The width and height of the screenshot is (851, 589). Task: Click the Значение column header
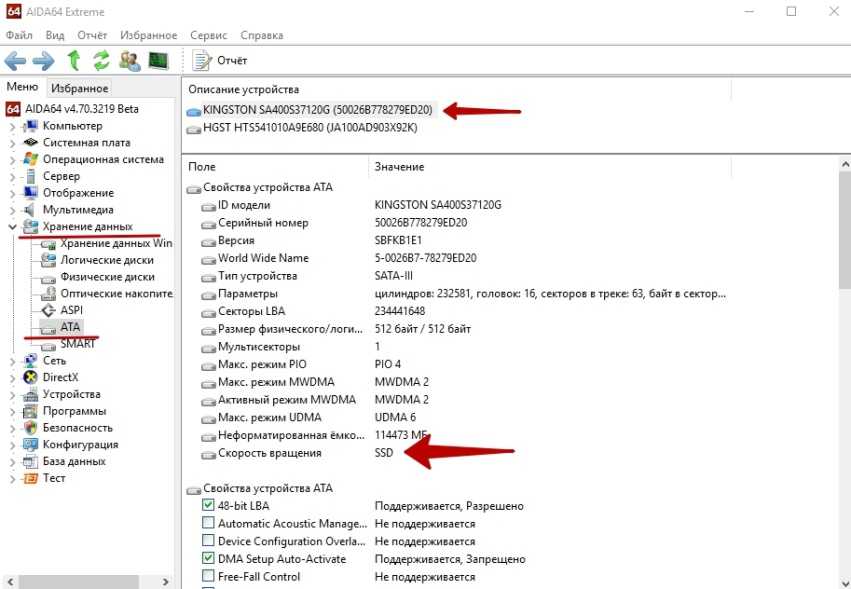[x=399, y=166]
